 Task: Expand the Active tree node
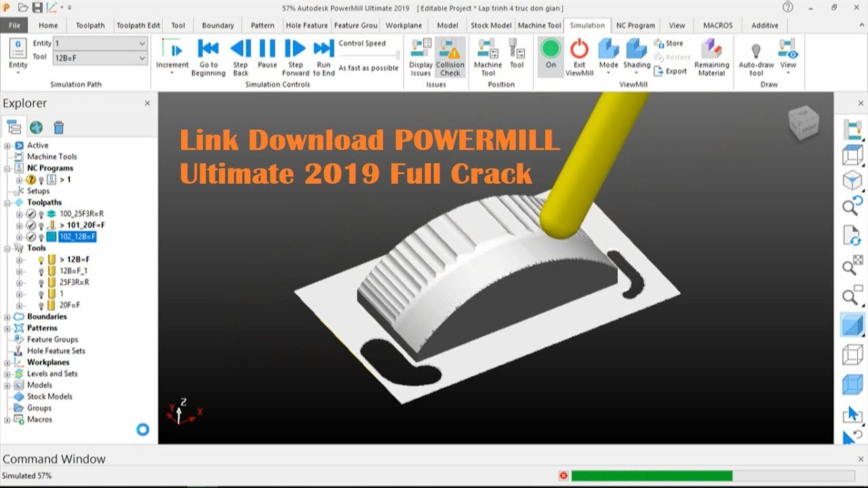[x=7, y=145]
